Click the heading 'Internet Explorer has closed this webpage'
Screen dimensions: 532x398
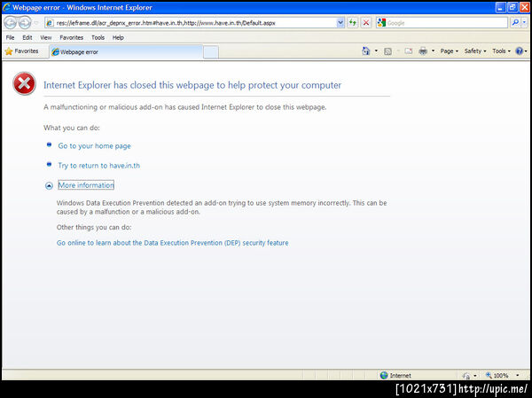192,85
